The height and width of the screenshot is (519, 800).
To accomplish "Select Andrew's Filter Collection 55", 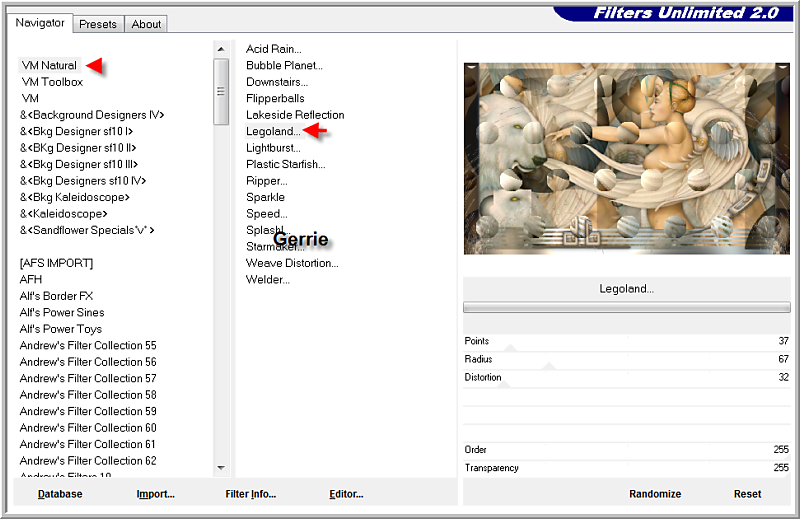I will click(88, 345).
